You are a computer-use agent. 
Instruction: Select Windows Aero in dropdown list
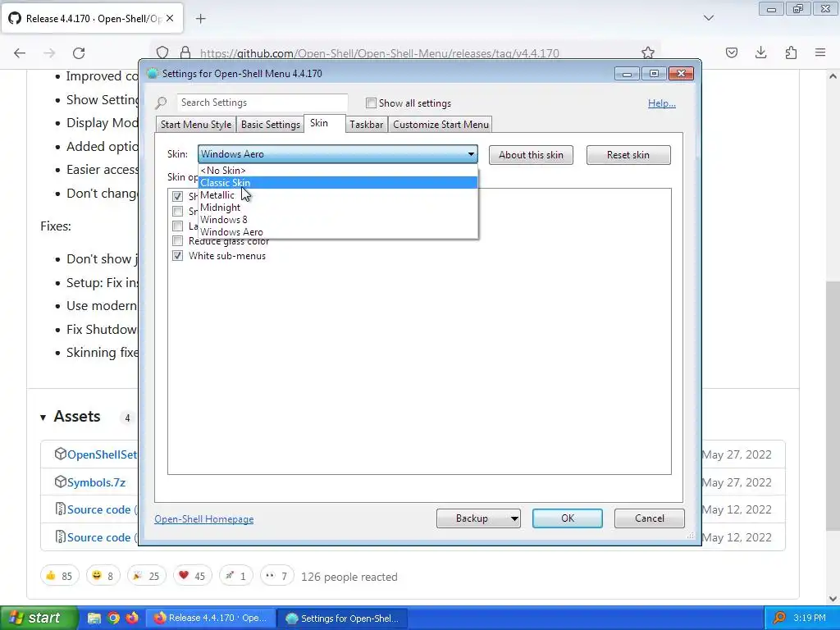pyautogui.click(x=337, y=232)
